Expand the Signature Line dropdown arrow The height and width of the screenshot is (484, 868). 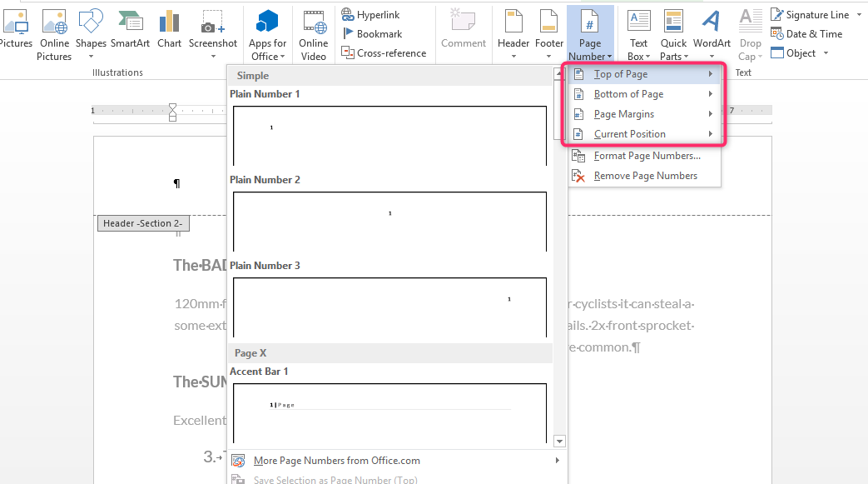pos(859,15)
